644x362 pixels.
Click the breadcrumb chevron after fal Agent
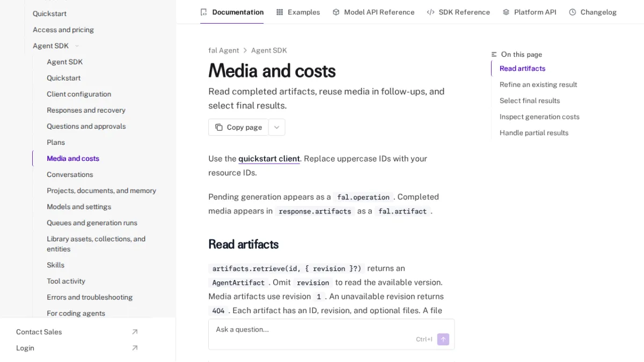245,50
